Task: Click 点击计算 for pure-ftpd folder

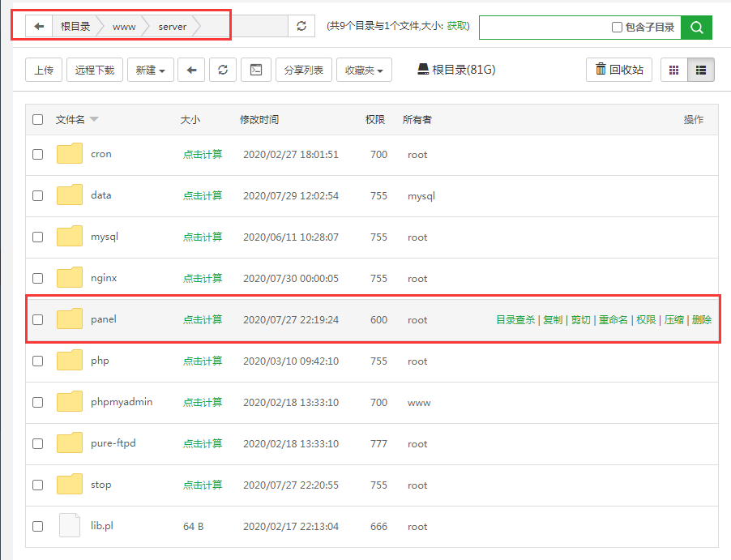Action: (x=203, y=444)
